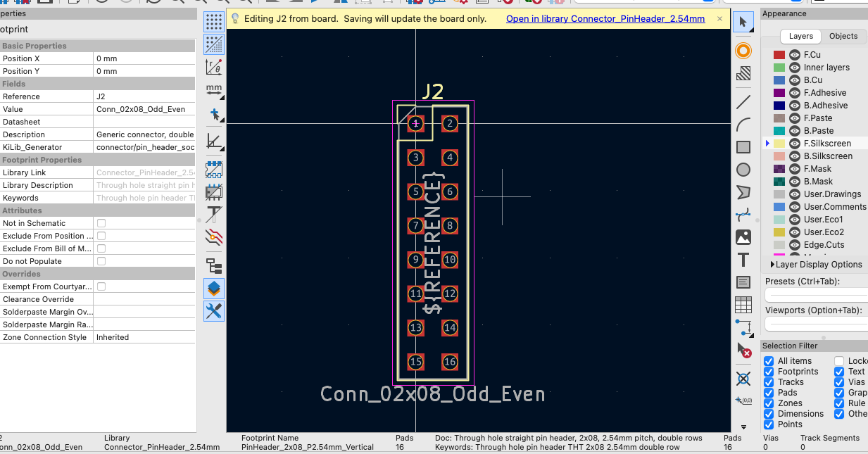Toggle grid overrides icon
The height and width of the screenshot is (454, 868).
pos(214,45)
